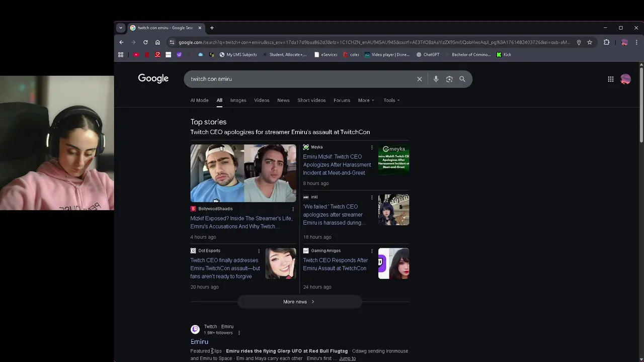Switch to AI Mode tab

point(199,100)
